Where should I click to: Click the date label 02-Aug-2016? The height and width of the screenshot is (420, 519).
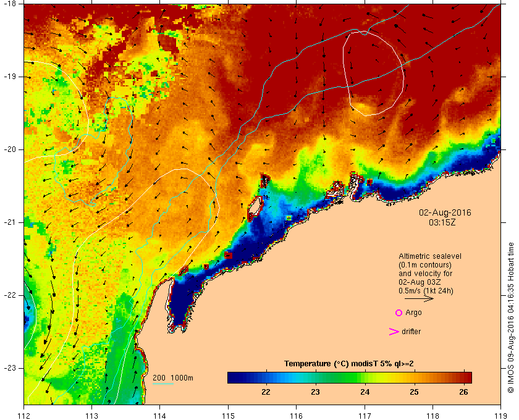point(445,212)
